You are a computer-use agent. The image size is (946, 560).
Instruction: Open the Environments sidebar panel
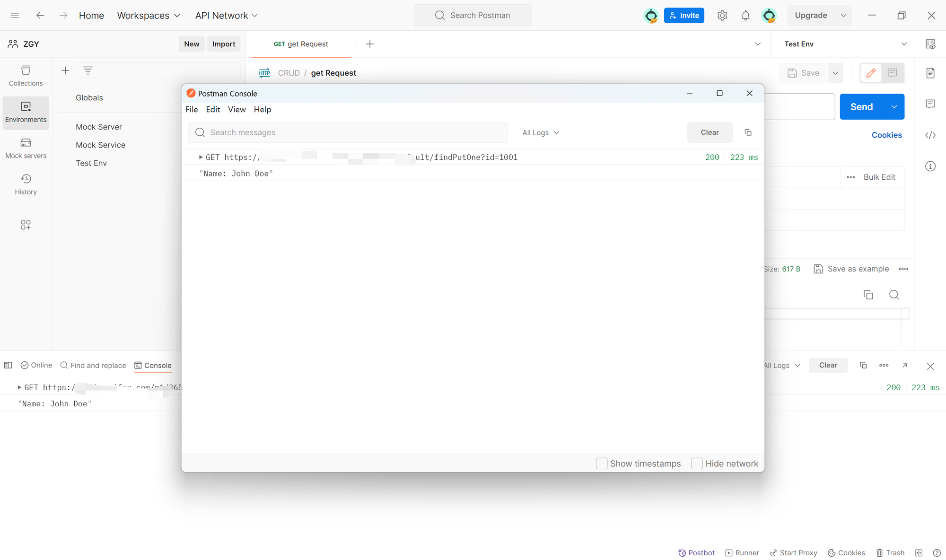(x=26, y=113)
